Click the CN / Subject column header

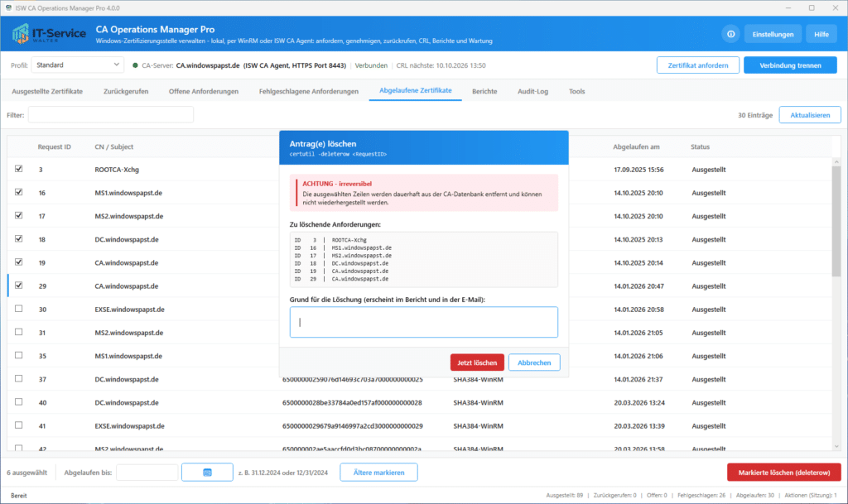[x=113, y=146]
